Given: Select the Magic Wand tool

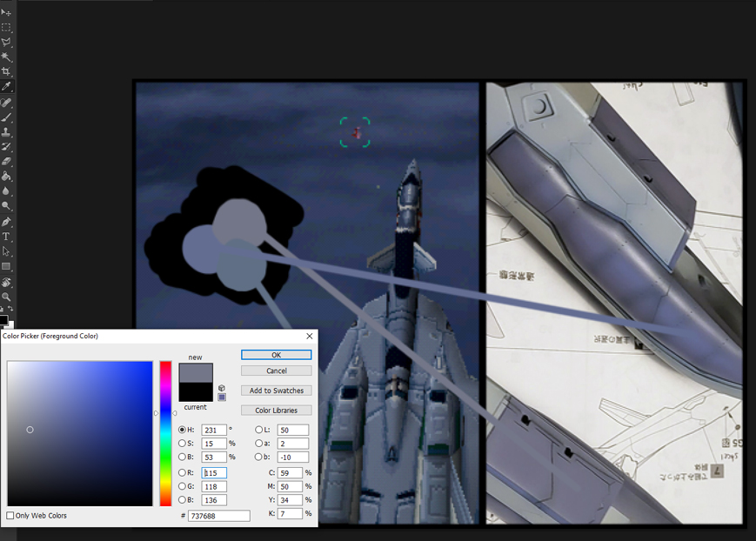Looking at the screenshot, I should pyautogui.click(x=6, y=57).
